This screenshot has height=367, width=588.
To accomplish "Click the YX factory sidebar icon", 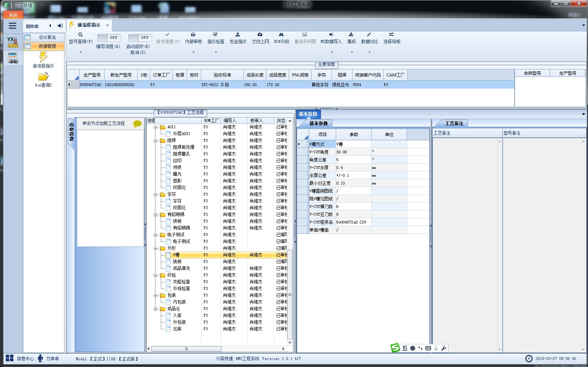I will click(13, 42).
